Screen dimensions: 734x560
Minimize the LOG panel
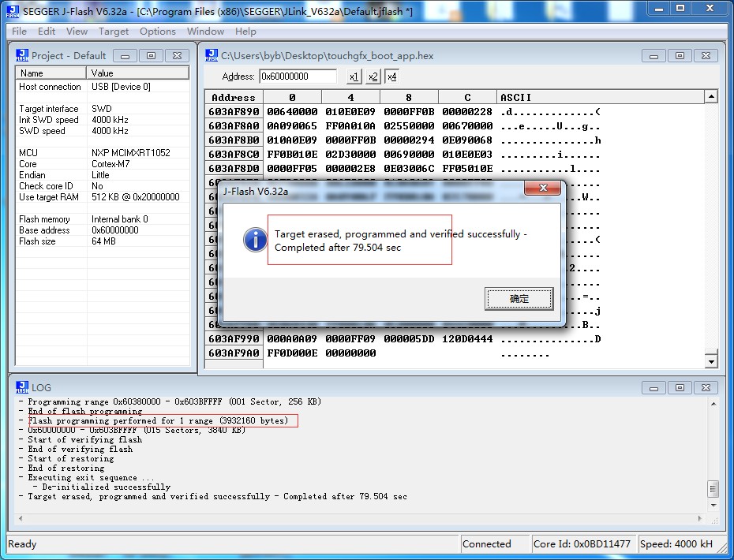[x=654, y=387]
